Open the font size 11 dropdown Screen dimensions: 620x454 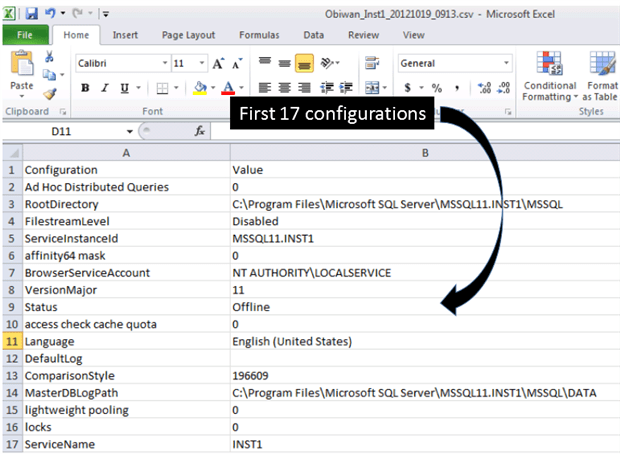(x=202, y=63)
